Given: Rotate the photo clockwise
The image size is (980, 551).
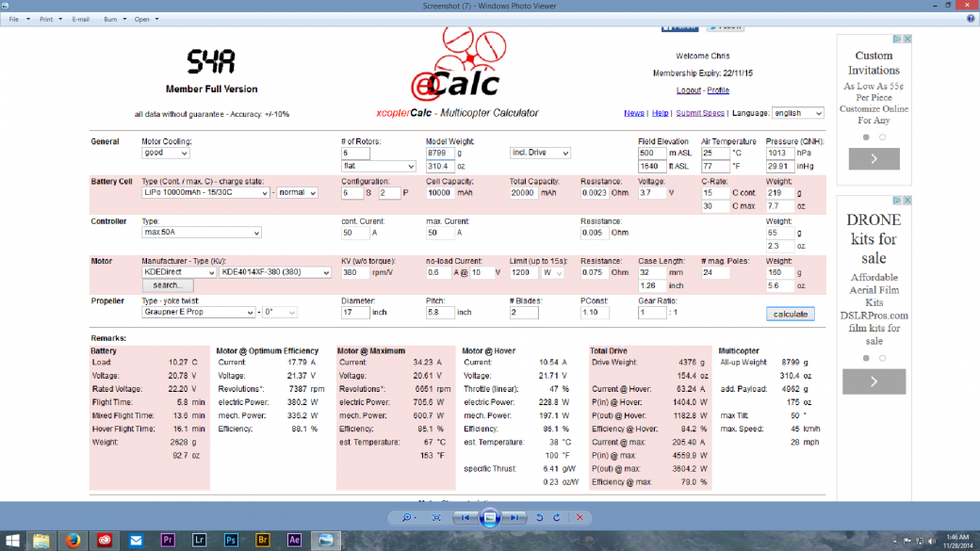Looking at the screenshot, I should (556, 517).
